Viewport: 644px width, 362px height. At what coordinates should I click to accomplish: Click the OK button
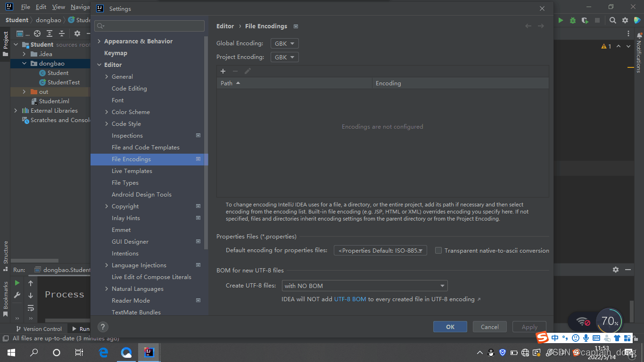tap(450, 327)
